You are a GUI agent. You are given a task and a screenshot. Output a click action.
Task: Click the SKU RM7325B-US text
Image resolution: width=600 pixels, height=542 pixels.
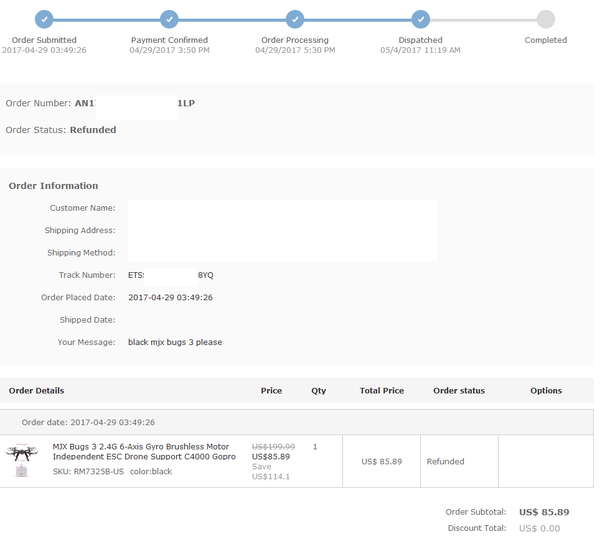pyautogui.click(x=88, y=471)
